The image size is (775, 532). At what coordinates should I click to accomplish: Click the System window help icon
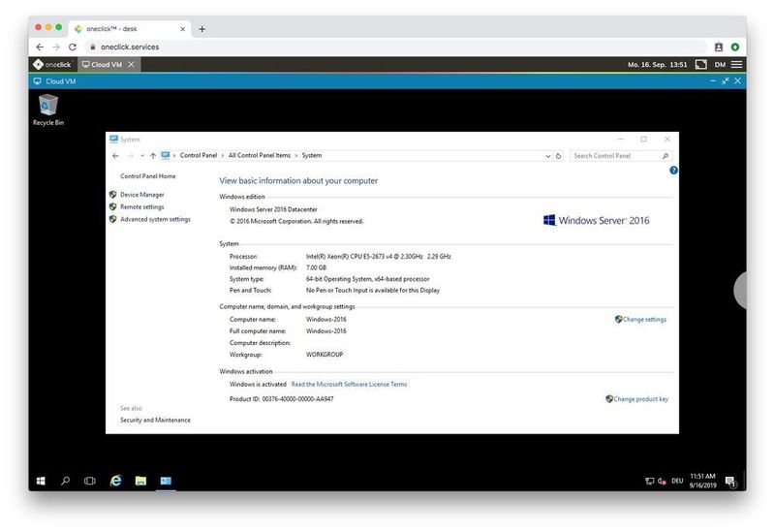click(x=673, y=171)
